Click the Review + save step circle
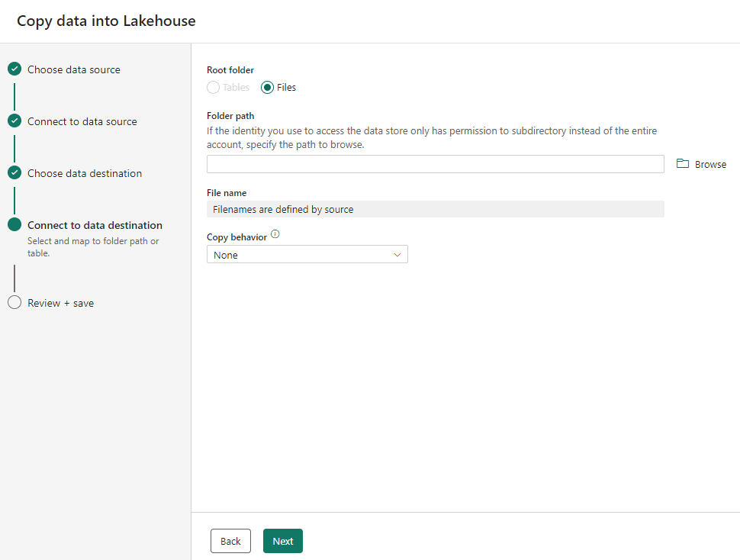Screen dimensions: 740x560 click(14, 302)
